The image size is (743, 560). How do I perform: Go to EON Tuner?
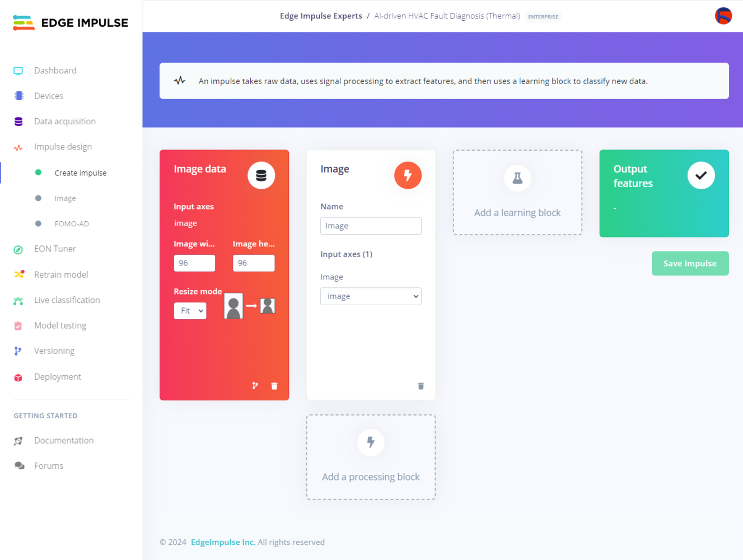[x=55, y=249]
